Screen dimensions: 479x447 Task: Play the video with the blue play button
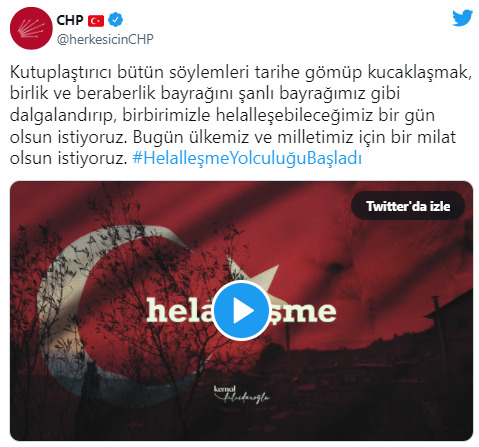(242, 310)
